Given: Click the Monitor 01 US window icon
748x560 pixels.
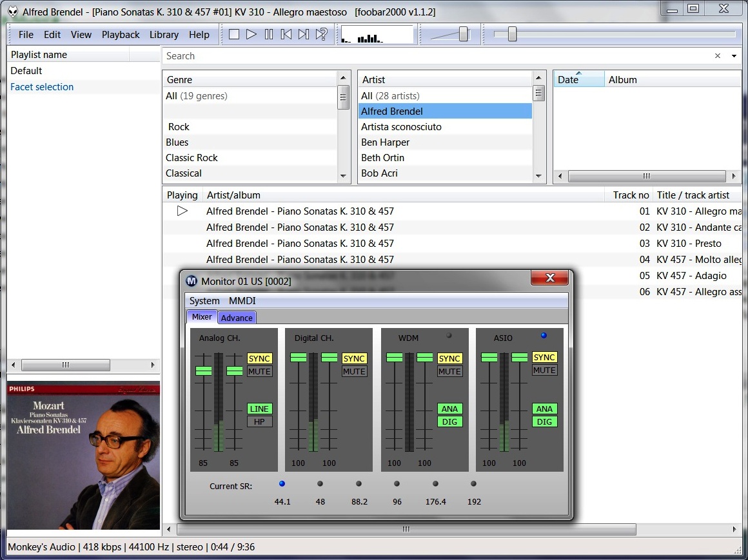Looking at the screenshot, I should 192,281.
